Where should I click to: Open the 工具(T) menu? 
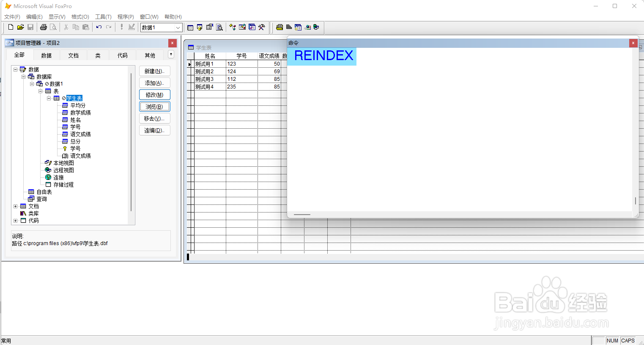[103, 17]
